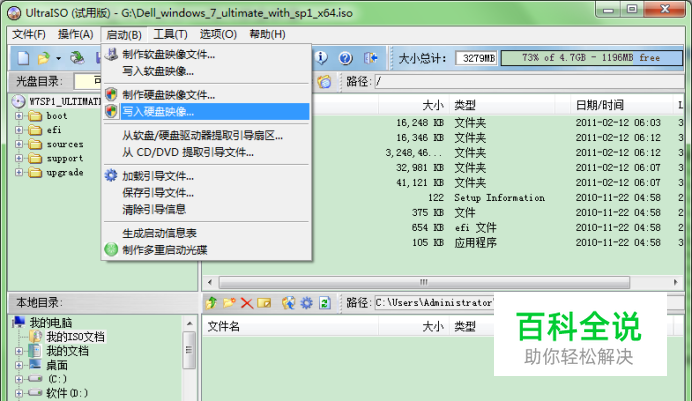Screen dimensions: 692x401
Task: Click the file list scroll-right arrow
Action: click(x=676, y=282)
